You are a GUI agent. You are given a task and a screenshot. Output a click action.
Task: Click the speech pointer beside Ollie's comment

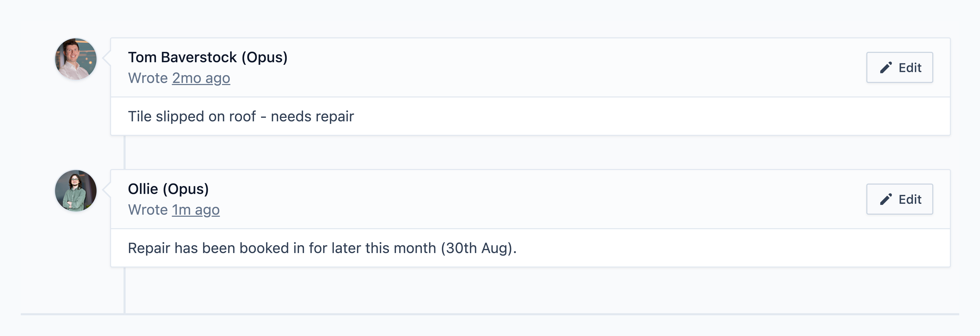[107, 190]
